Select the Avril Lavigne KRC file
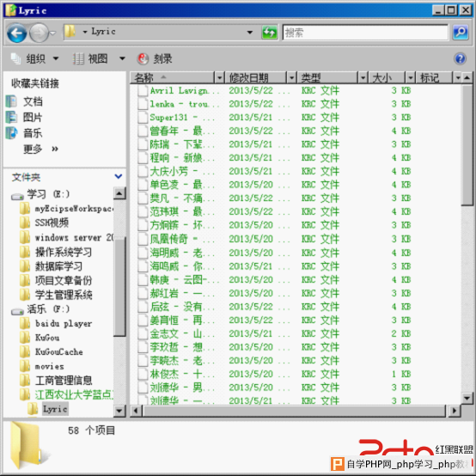This screenshot has height=476, width=476. coord(179,90)
